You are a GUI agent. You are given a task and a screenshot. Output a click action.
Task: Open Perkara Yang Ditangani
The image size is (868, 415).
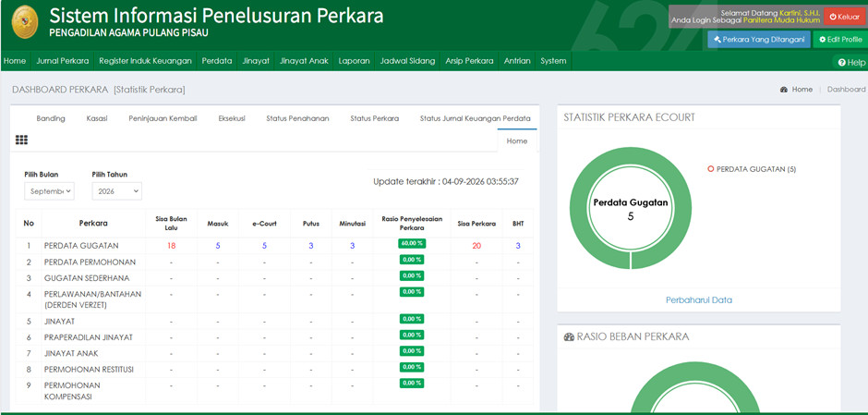[x=759, y=40]
